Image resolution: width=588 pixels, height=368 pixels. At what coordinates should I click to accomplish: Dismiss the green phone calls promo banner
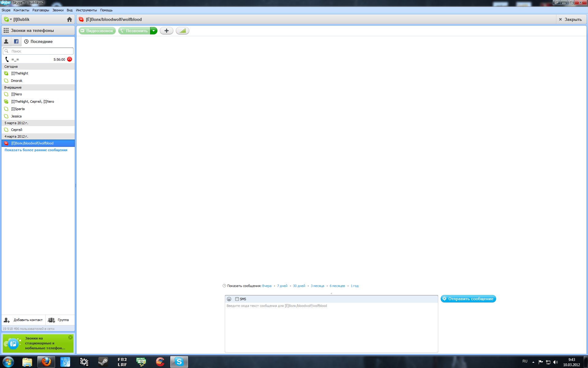tap(70, 337)
